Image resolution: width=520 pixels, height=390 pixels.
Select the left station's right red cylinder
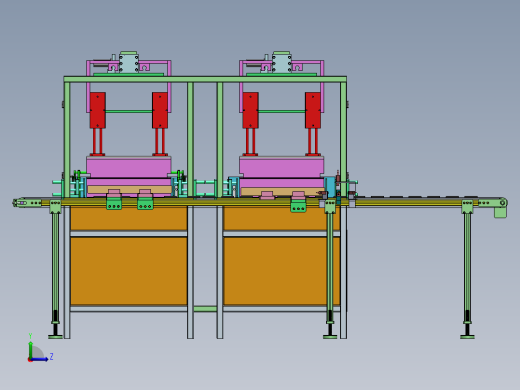tap(160, 110)
